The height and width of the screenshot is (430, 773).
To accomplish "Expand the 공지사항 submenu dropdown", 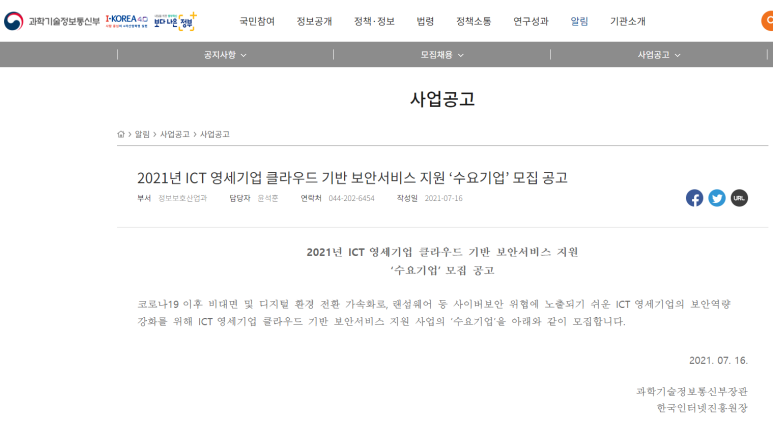I will click(225, 55).
